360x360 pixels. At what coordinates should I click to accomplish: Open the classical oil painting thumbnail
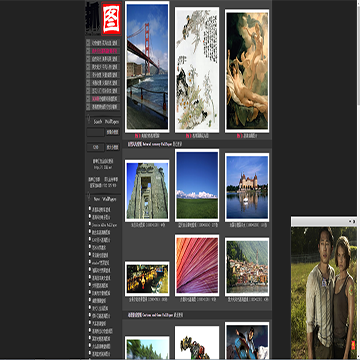click(247, 71)
